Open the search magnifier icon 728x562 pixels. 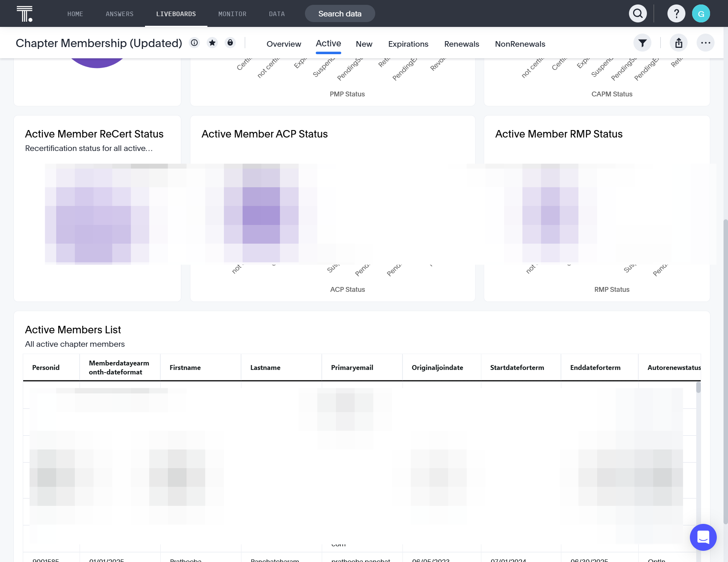click(638, 14)
